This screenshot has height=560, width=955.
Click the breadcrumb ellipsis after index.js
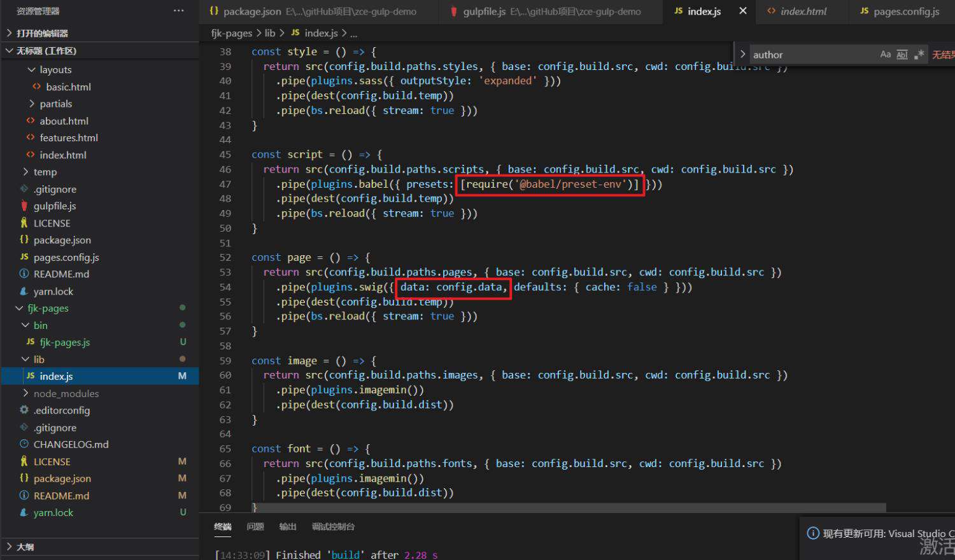click(x=353, y=34)
